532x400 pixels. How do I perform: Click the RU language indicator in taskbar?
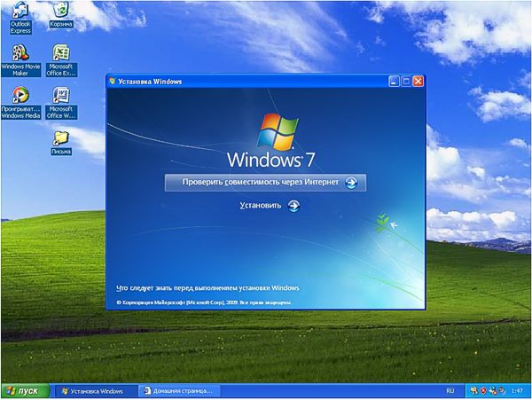coord(450,391)
